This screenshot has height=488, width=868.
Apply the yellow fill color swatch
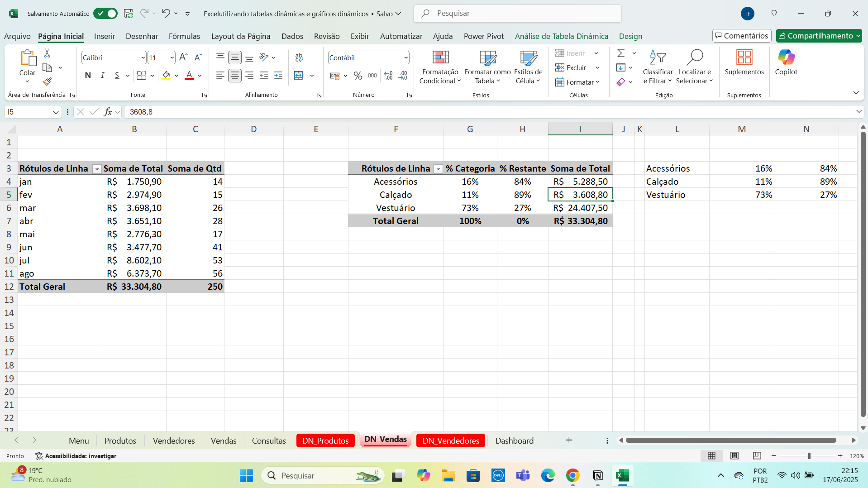pyautogui.click(x=166, y=76)
